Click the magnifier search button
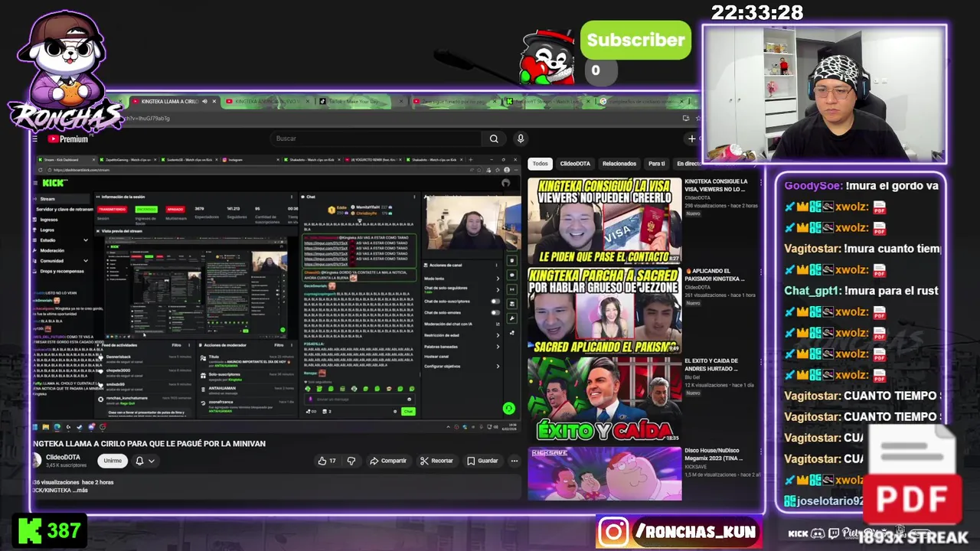The width and height of the screenshot is (980, 551). pyautogui.click(x=494, y=139)
